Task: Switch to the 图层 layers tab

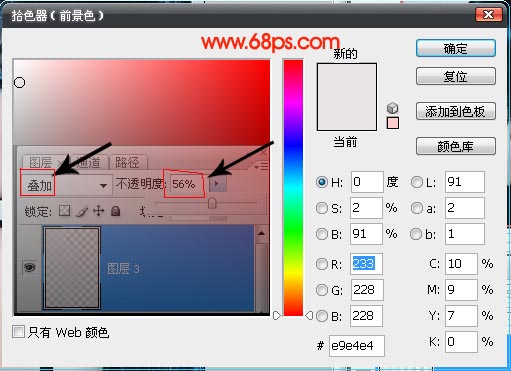Action: click(41, 163)
